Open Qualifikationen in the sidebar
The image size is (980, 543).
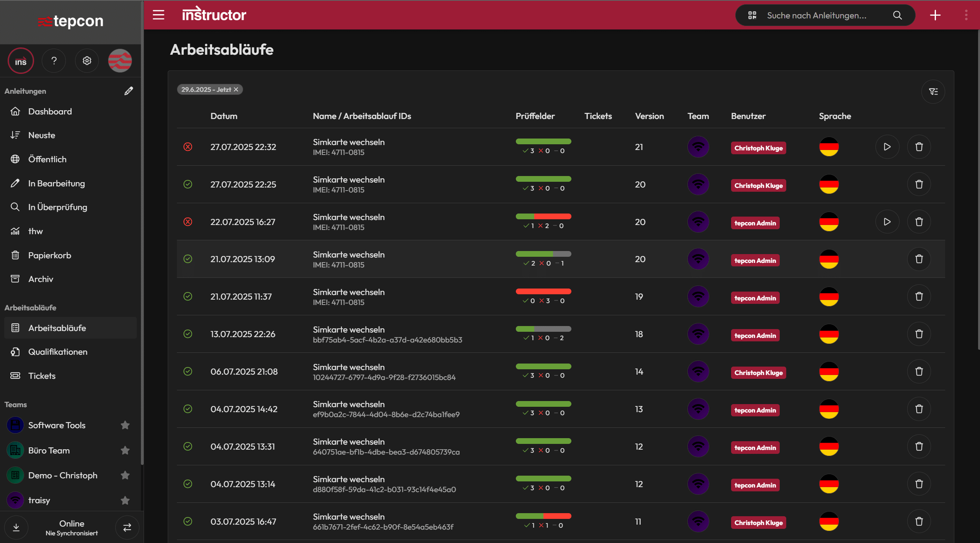click(58, 352)
